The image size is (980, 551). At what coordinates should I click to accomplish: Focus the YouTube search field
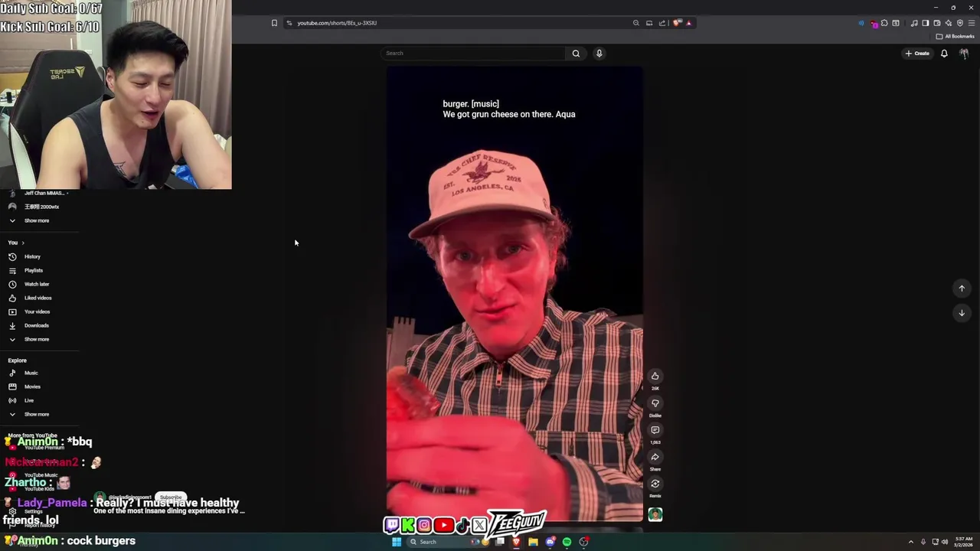point(475,54)
